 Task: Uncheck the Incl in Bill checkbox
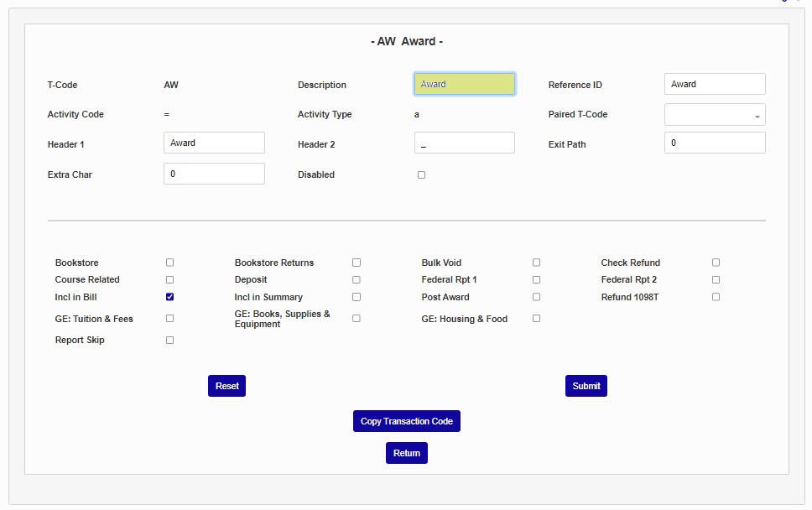pos(169,297)
